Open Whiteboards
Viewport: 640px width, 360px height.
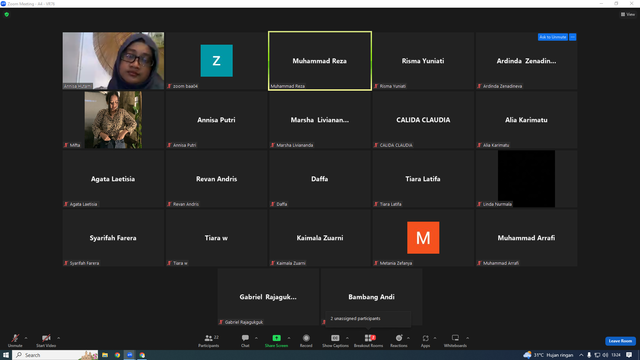click(455, 340)
